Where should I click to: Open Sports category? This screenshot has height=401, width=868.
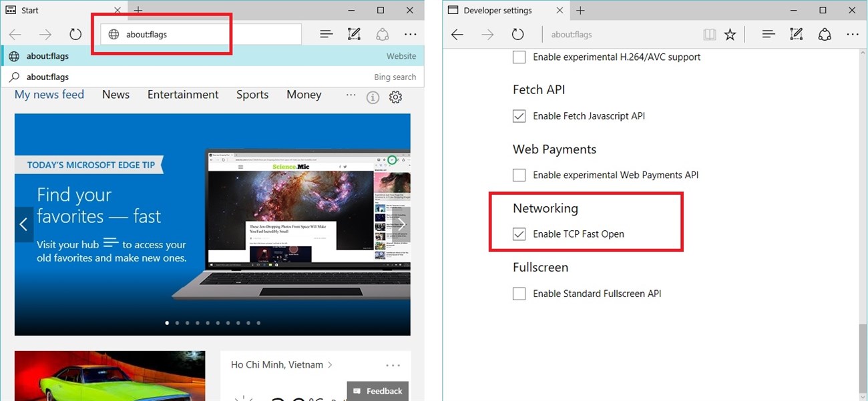pos(252,95)
